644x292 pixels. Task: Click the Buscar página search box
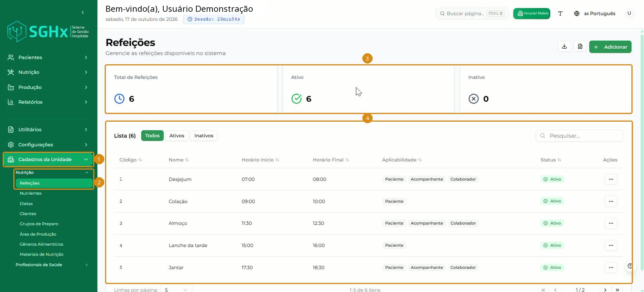pos(472,13)
